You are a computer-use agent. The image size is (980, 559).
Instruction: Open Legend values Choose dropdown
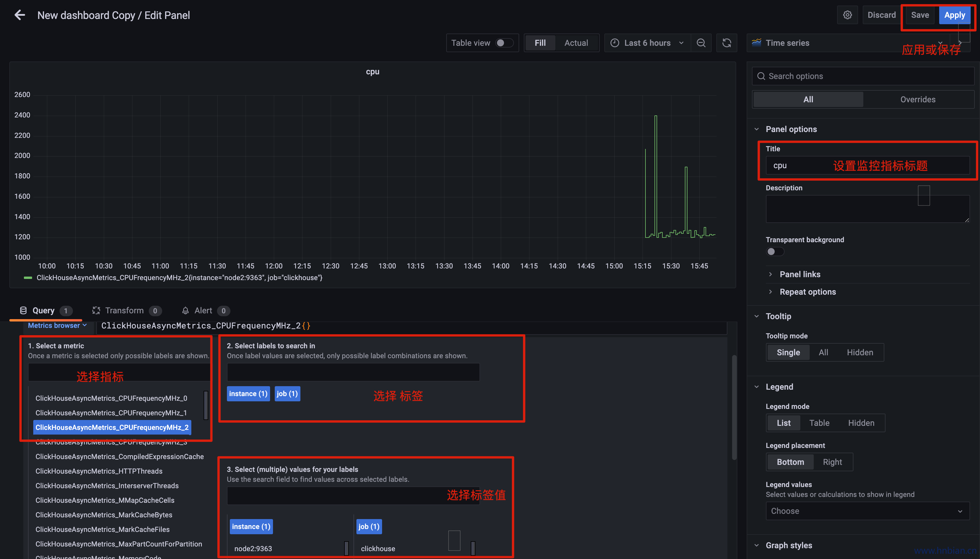click(x=867, y=511)
